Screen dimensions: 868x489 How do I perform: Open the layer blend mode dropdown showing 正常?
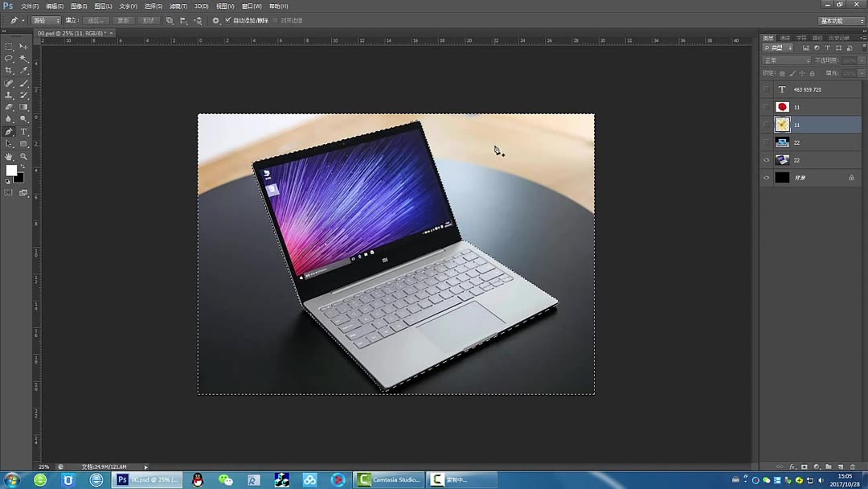[x=786, y=60]
